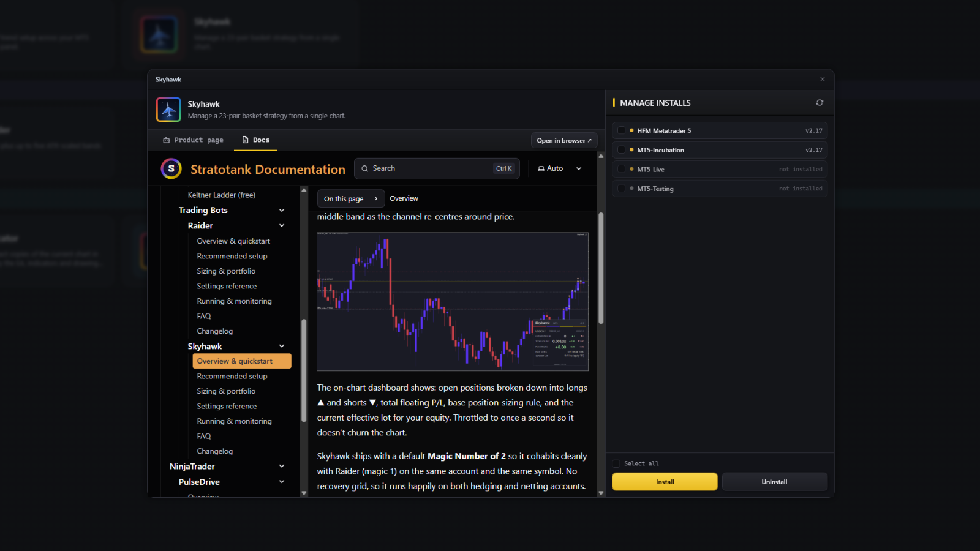Click the content scroll up arrow
Screen dimensions: 980x551
(x=601, y=156)
